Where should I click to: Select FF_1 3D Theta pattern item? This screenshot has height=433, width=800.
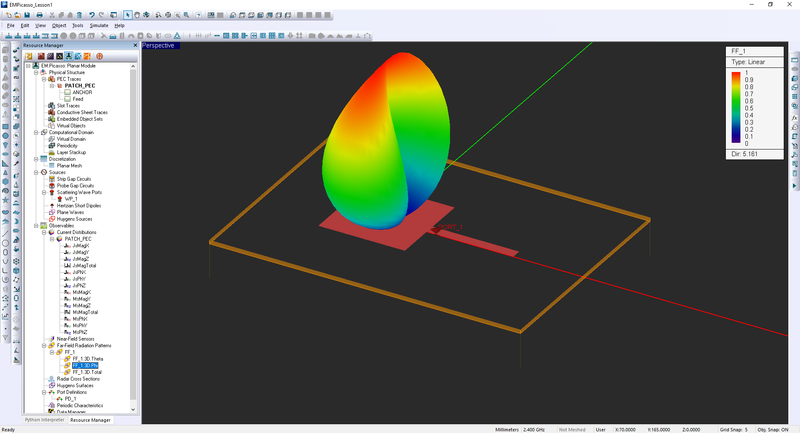(x=88, y=358)
